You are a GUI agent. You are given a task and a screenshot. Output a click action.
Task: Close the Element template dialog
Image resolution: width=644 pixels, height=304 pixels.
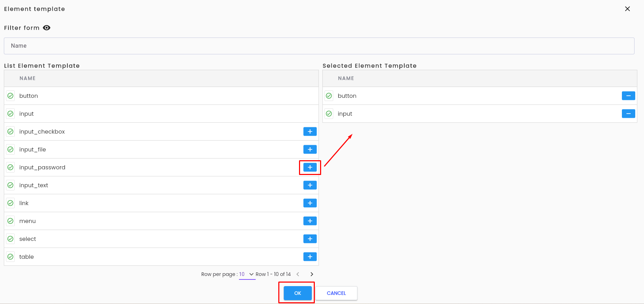click(628, 9)
